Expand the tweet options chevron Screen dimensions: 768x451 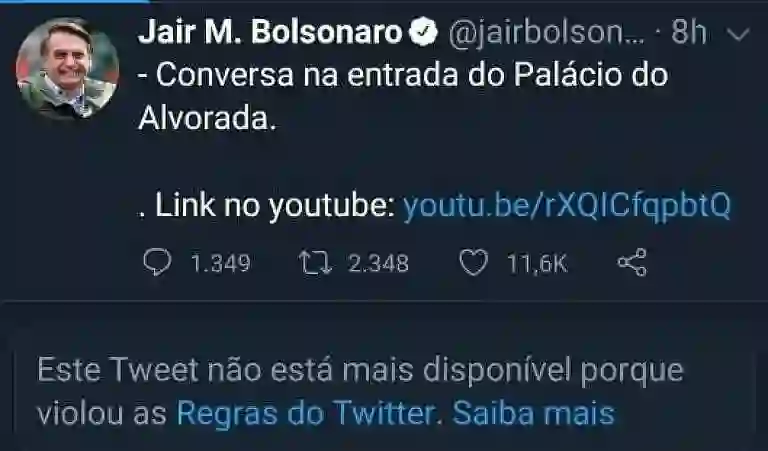pyautogui.click(x=738, y=34)
